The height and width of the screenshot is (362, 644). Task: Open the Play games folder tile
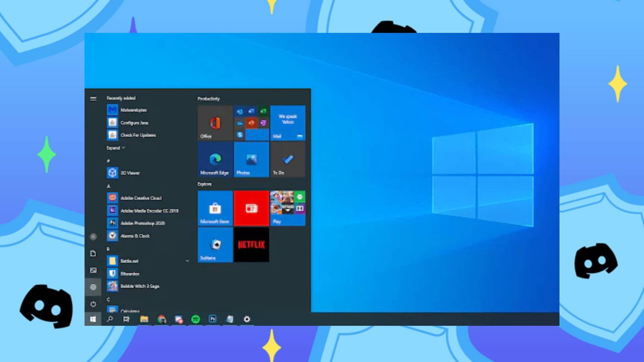click(288, 208)
